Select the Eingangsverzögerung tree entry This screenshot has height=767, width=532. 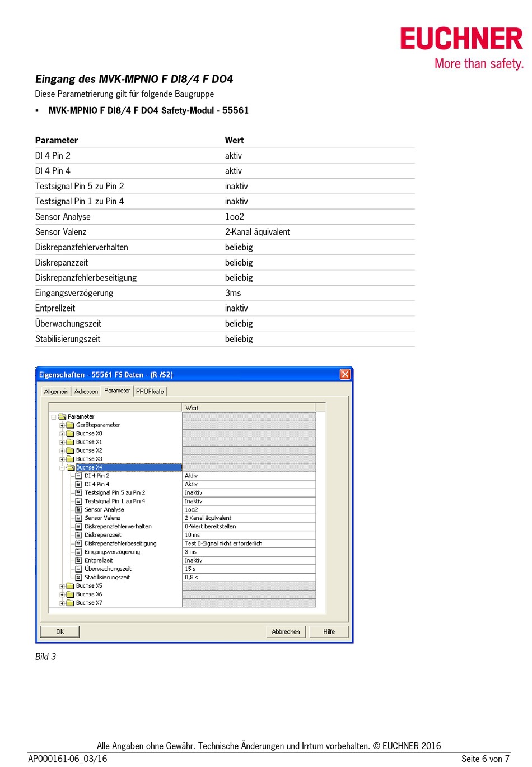pos(112,552)
